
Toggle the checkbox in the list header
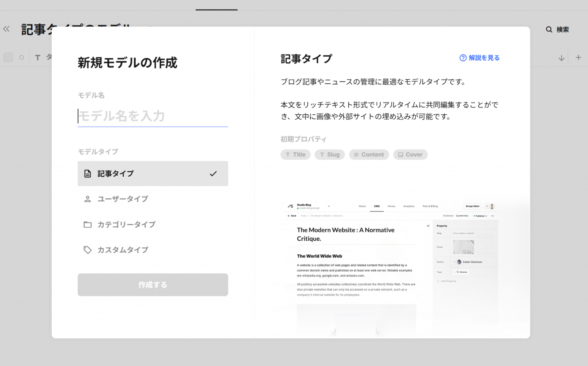[x=8, y=57]
